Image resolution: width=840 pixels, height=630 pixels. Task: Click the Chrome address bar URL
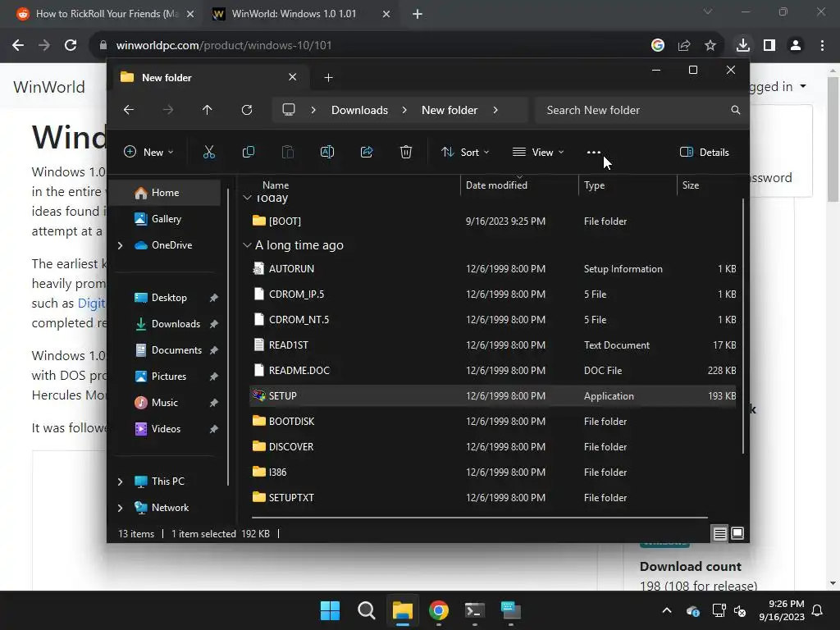pyautogui.click(x=224, y=46)
